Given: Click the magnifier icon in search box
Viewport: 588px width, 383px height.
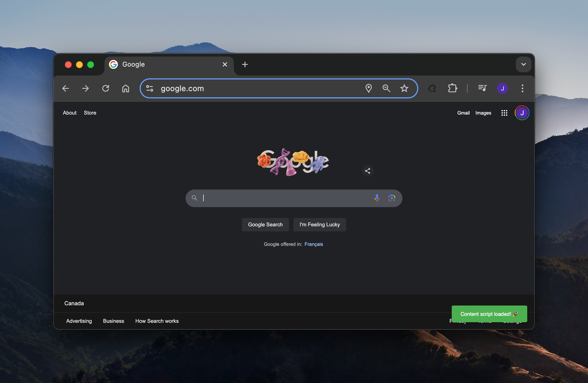Looking at the screenshot, I should pos(195,198).
